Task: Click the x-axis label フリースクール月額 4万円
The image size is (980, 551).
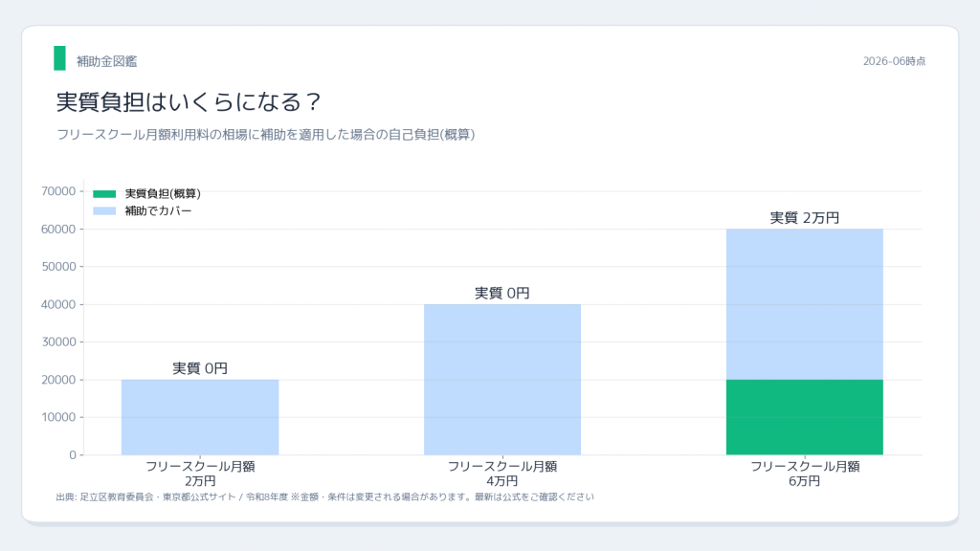Action: (502, 474)
